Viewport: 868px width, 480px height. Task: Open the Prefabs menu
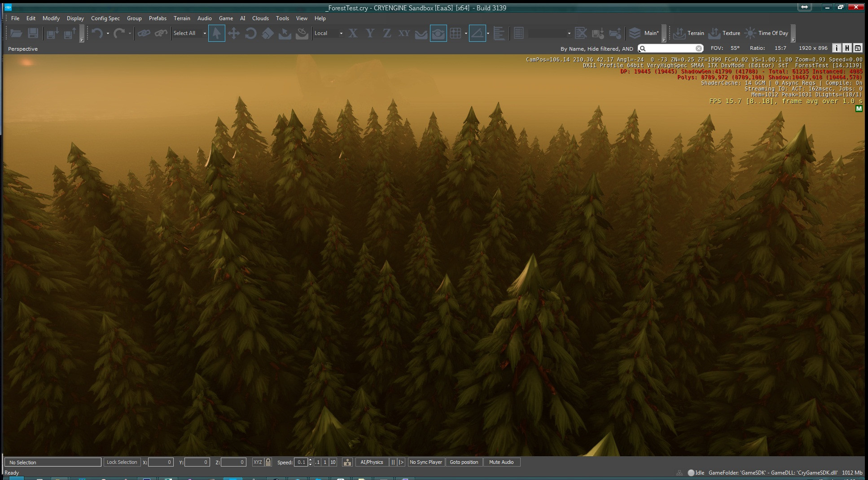tap(158, 18)
